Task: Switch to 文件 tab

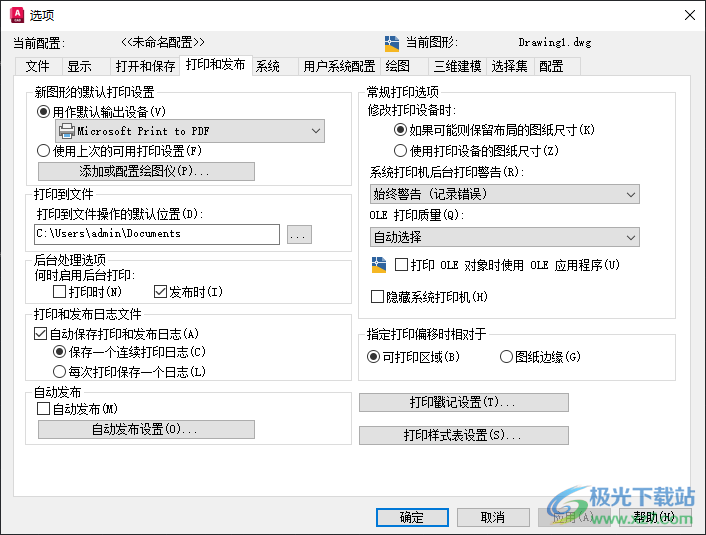Action: pos(37,67)
